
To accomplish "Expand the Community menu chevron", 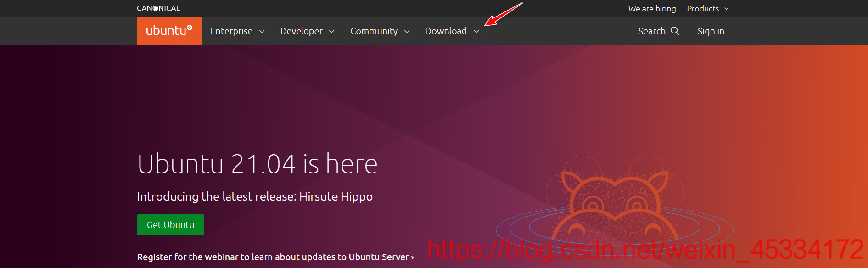I will pos(407,32).
